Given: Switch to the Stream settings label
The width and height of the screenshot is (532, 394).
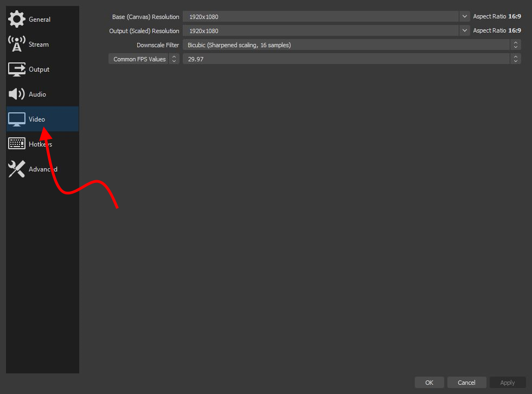Looking at the screenshot, I should coord(39,45).
